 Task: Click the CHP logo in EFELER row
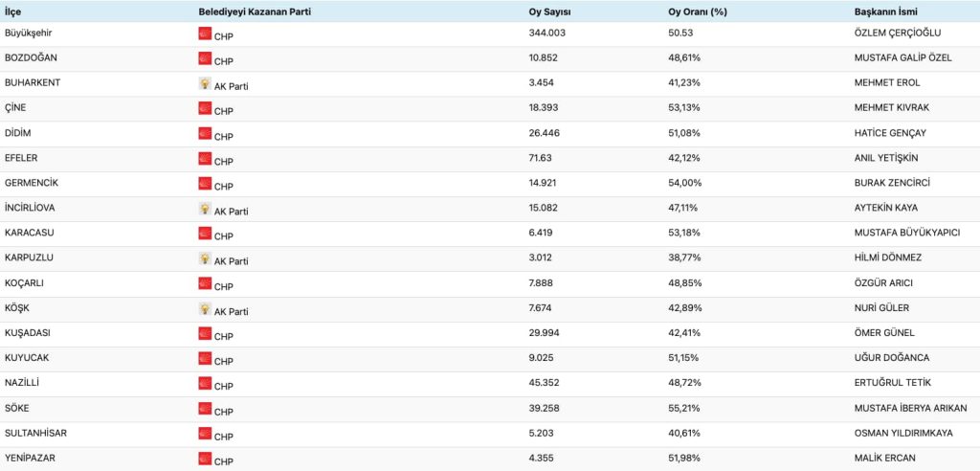tap(205, 158)
